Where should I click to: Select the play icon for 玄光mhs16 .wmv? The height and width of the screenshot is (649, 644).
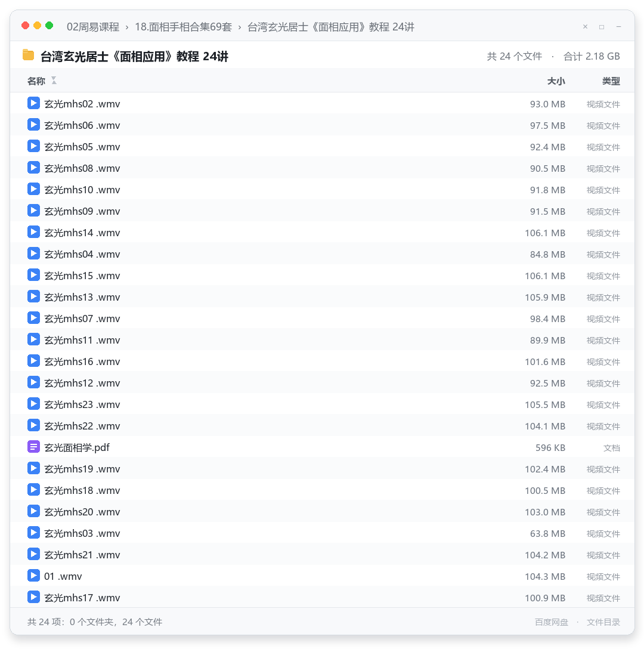point(33,361)
